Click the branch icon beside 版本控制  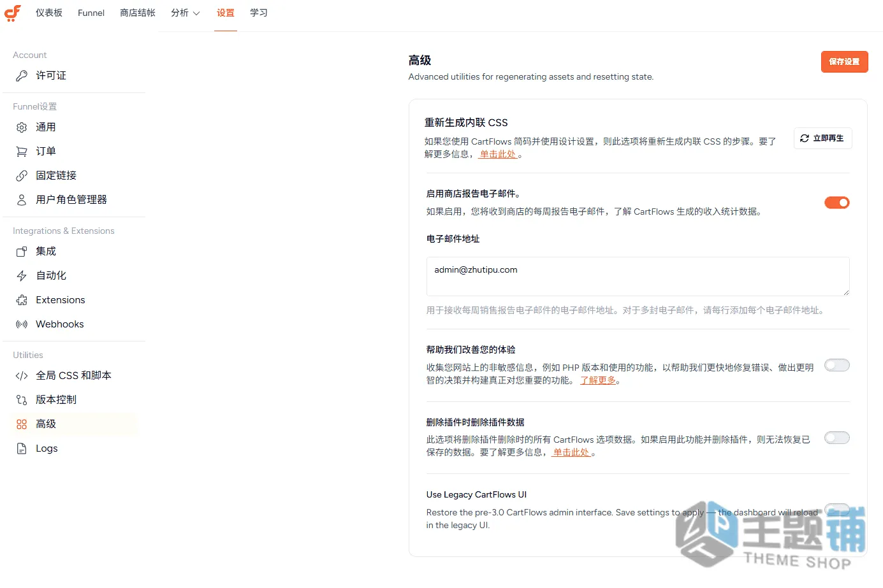click(22, 400)
